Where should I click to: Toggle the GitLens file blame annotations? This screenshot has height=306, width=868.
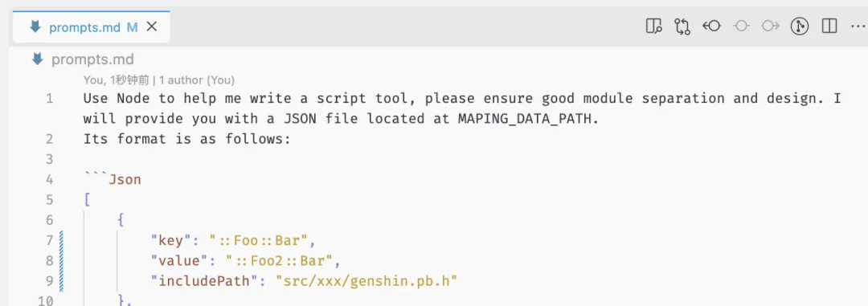800,26
